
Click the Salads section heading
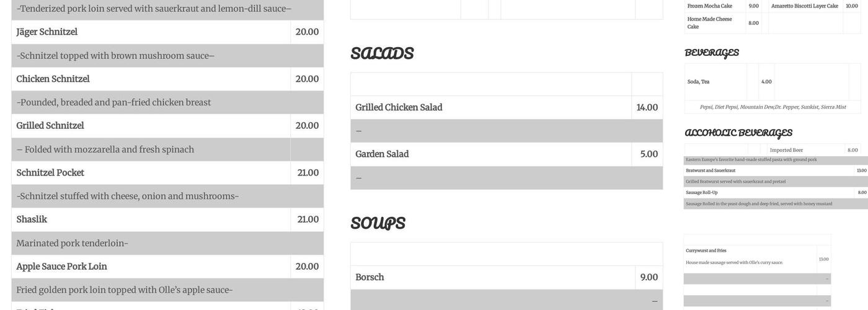tap(382, 53)
